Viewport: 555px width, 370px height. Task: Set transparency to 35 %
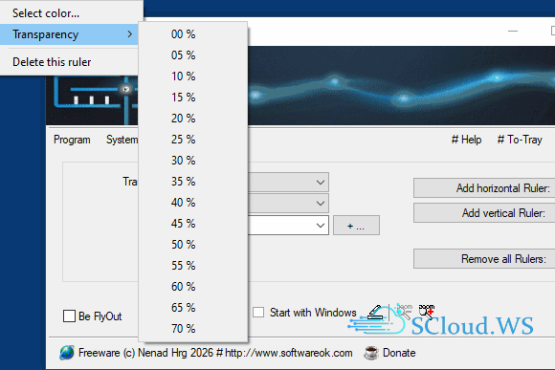[193, 182]
